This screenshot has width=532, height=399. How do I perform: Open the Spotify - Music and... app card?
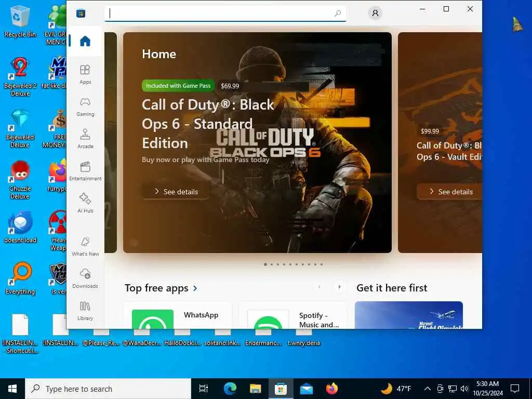coord(293,315)
